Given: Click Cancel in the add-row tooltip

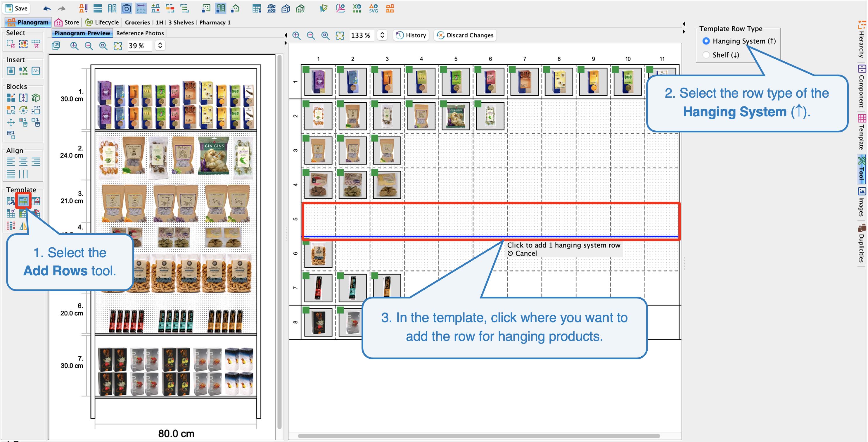Looking at the screenshot, I should tap(522, 253).
